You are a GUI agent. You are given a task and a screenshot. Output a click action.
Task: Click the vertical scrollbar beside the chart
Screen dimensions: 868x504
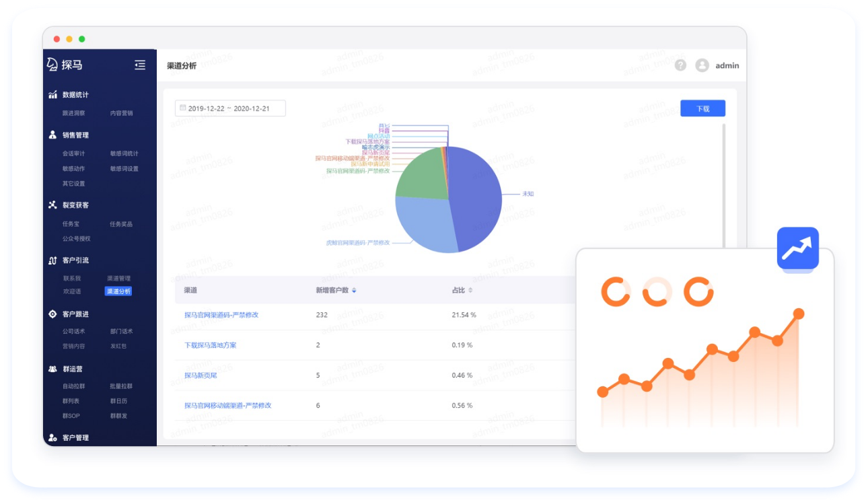[724, 182]
